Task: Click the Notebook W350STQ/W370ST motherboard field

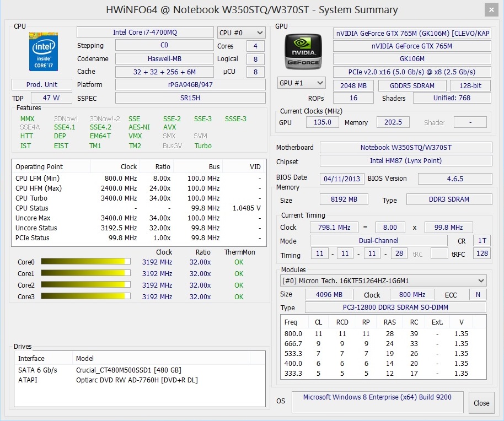Action: (x=406, y=147)
